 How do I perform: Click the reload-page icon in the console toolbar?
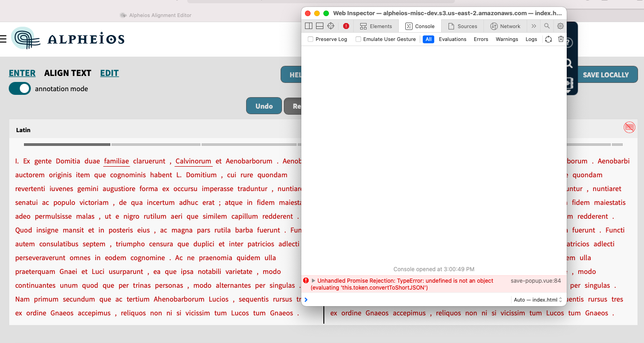tap(548, 39)
